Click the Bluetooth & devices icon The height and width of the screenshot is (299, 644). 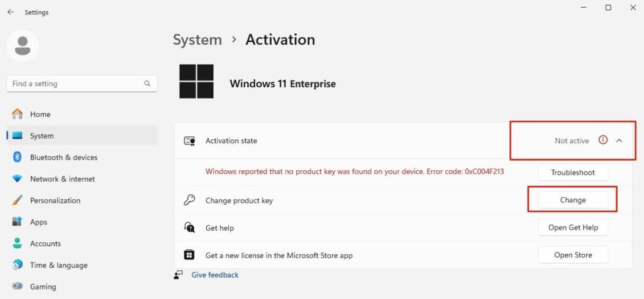click(x=18, y=157)
